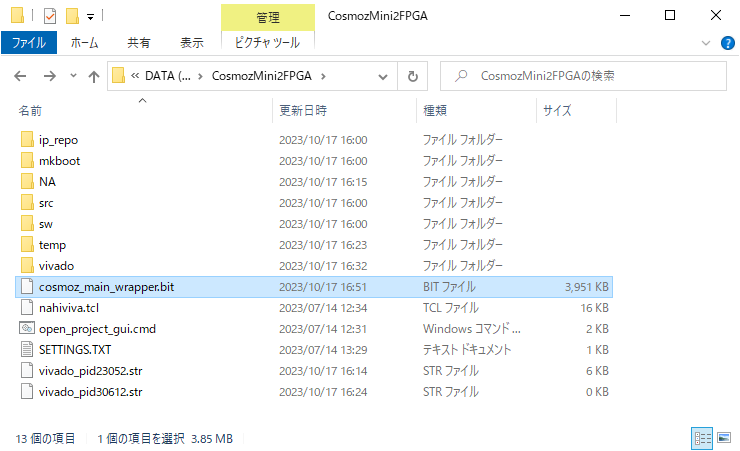Expand the quick access toolbar dropdown
The height and width of the screenshot is (451, 740).
click(x=90, y=17)
